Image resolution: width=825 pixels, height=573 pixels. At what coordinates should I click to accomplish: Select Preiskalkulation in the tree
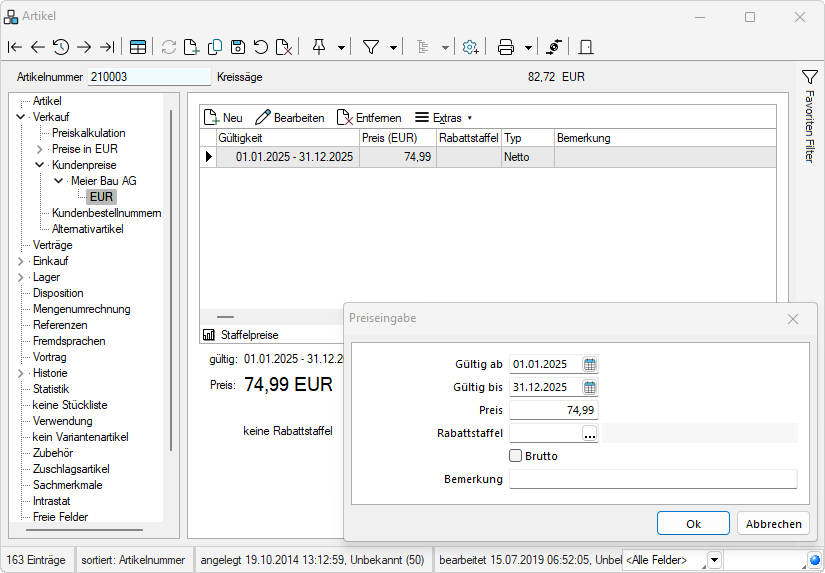[x=88, y=133]
